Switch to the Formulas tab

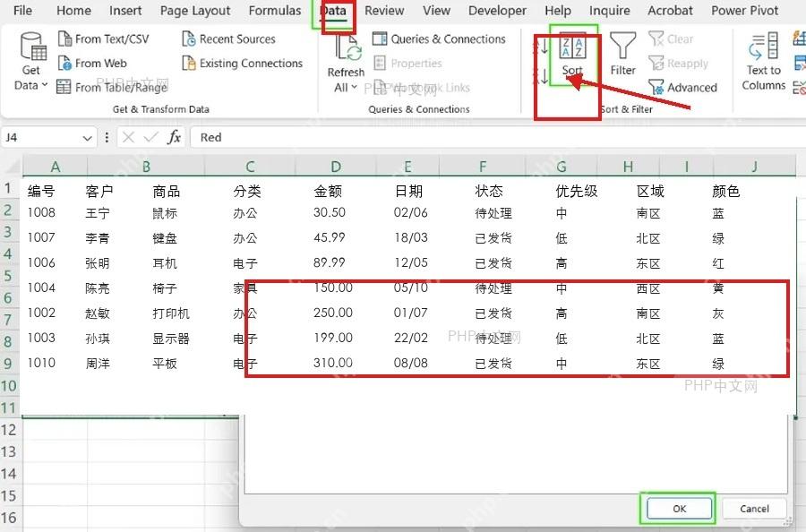tap(275, 10)
